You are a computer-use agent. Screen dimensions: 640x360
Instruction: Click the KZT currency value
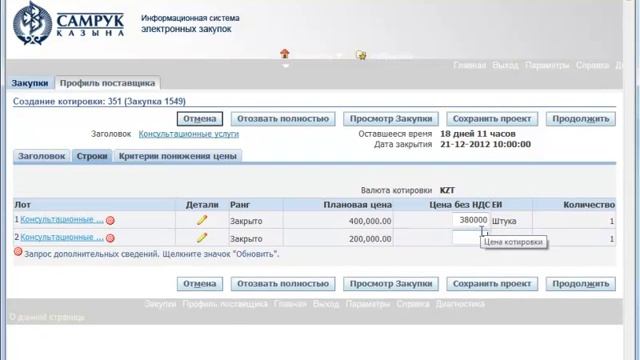tap(447, 191)
